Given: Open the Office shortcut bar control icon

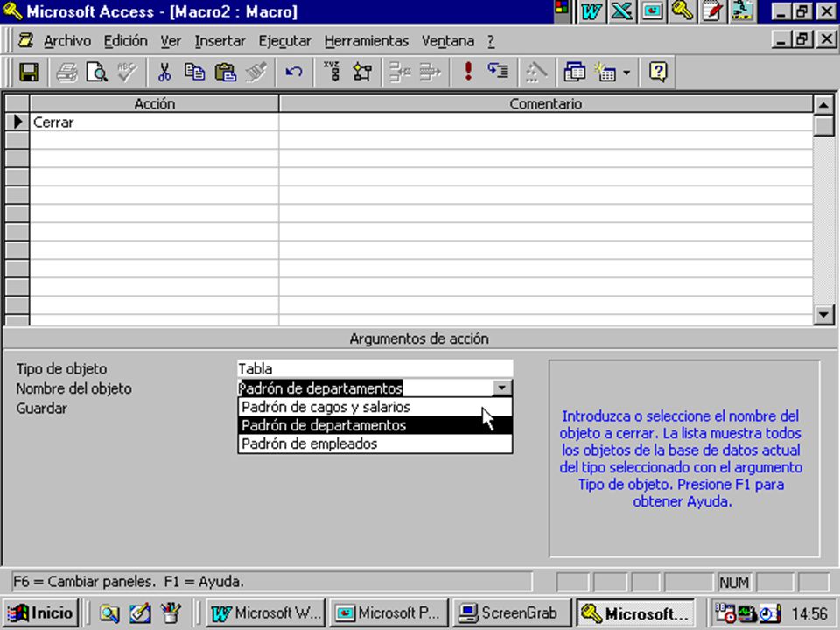Looking at the screenshot, I should (x=562, y=9).
